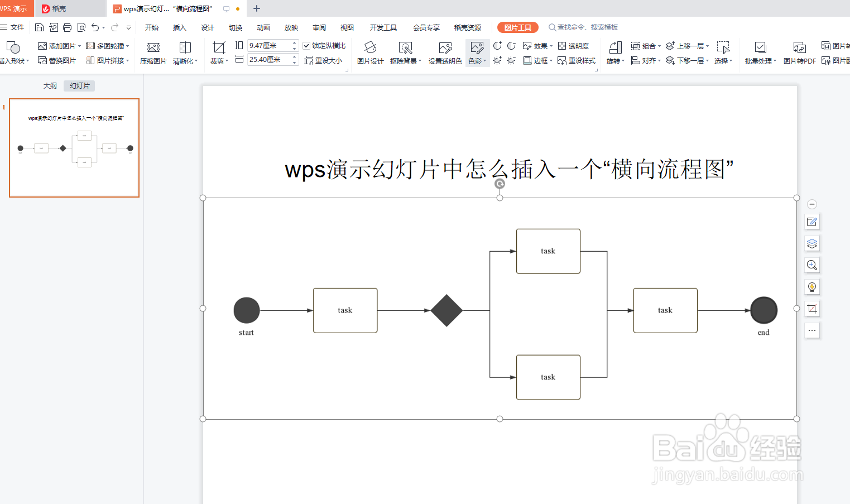Open Transparency (透明度) option
The image size is (850, 504).
574,46
